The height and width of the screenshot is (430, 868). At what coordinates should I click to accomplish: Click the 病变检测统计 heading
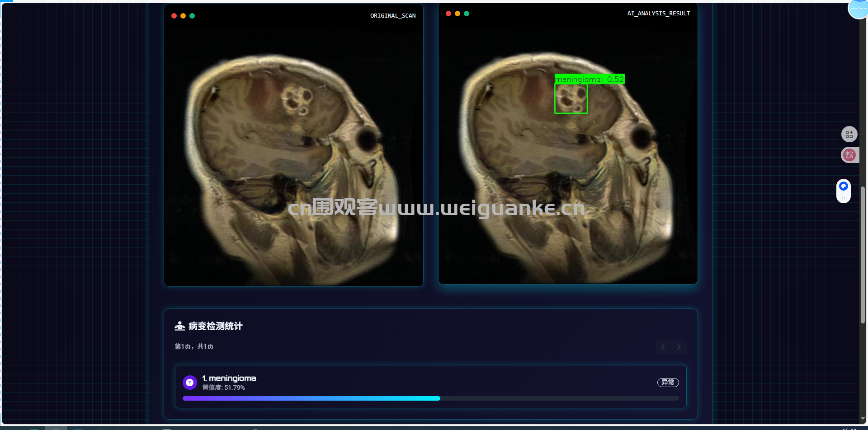[216, 326]
